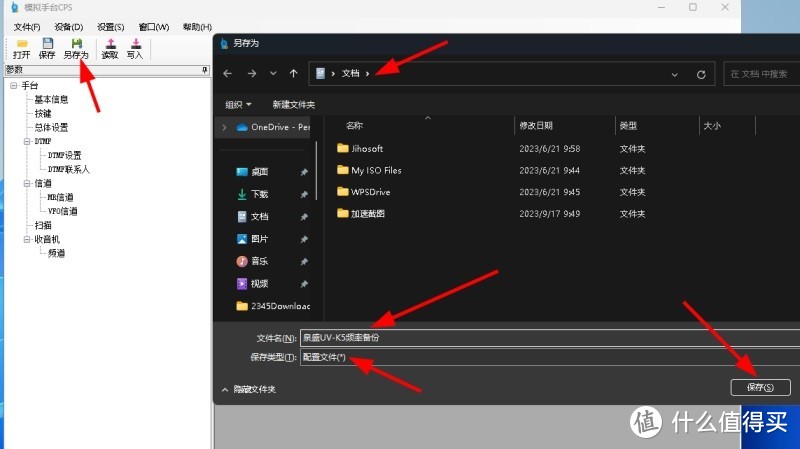Open the 帮助(H) menu
Screen dimensions: 800x449
pyautogui.click(x=198, y=27)
